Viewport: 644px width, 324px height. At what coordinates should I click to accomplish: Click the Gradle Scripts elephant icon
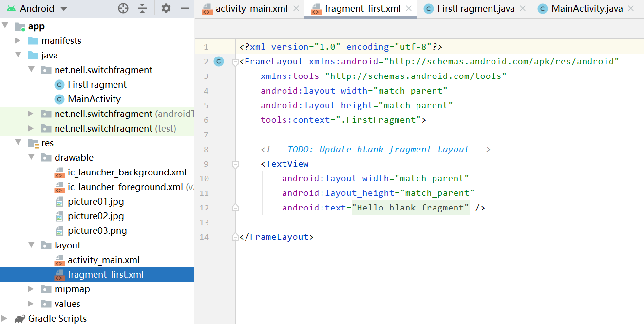(20, 319)
